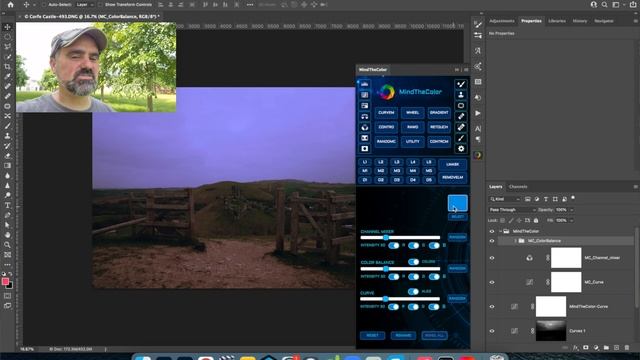This screenshot has width=640, height=360.
Task: Open the Layers panel options menu
Action: (636, 187)
